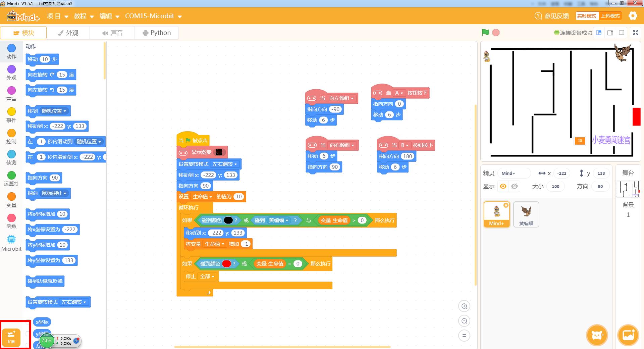This screenshot has width=644, height=349.
Task: Open the COM15-Microbit connection dropdown
Action: (153, 16)
